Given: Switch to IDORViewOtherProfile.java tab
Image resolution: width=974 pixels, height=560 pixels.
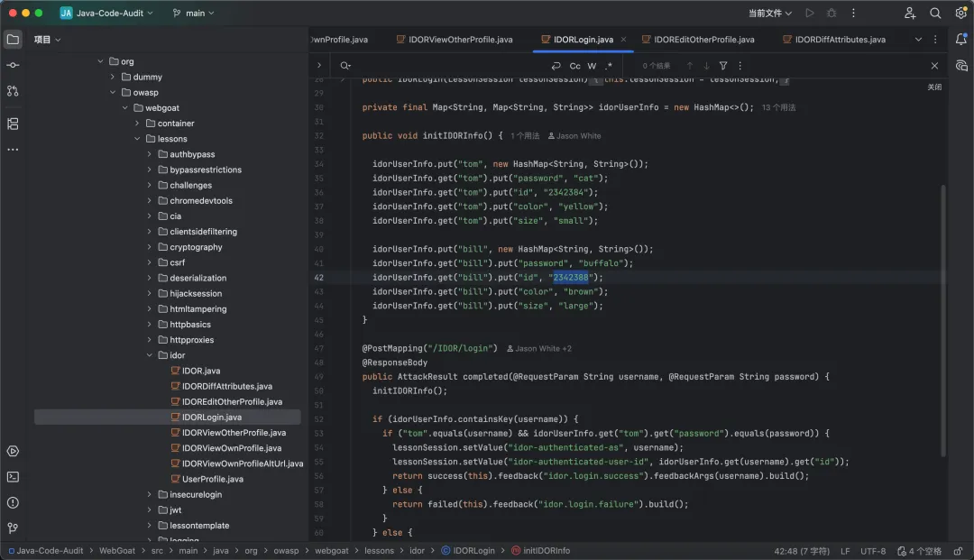Looking at the screenshot, I should (x=460, y=40).
